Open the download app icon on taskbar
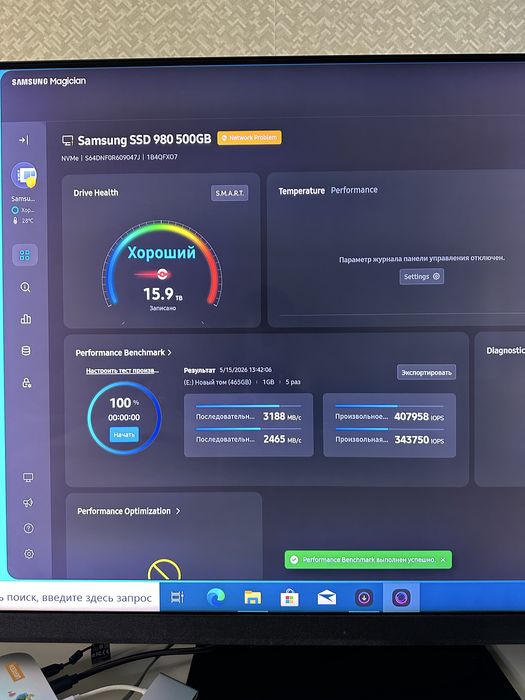The width and height of the screenshot is (525, 700). click(x=364, y=597)
